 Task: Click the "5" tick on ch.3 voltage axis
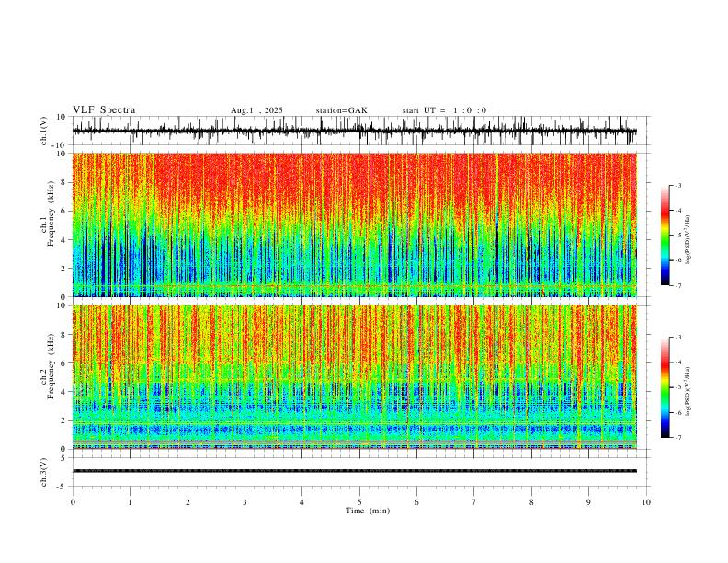click(64, 458)
